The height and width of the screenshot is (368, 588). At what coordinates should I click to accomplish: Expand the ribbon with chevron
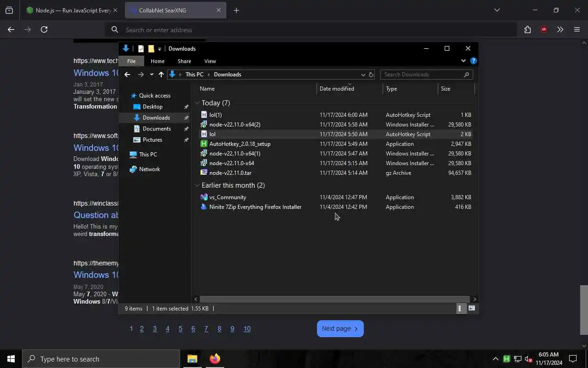[x=463, y=61]
